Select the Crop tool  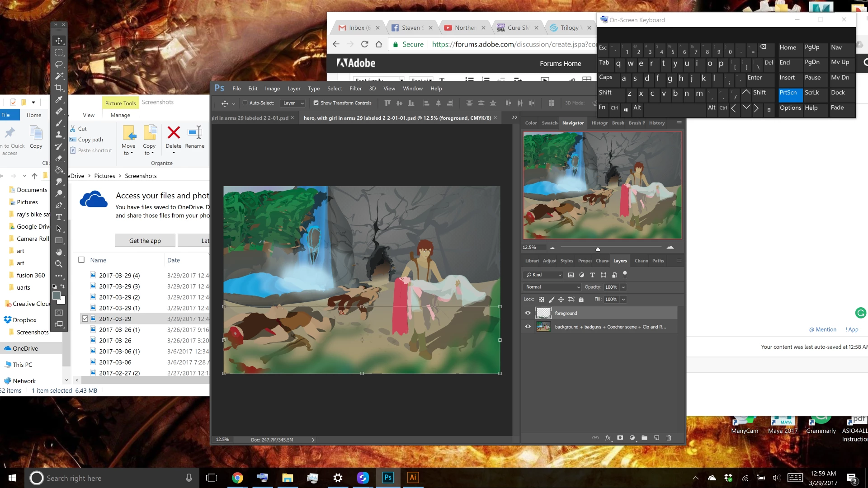click(59, 88)
